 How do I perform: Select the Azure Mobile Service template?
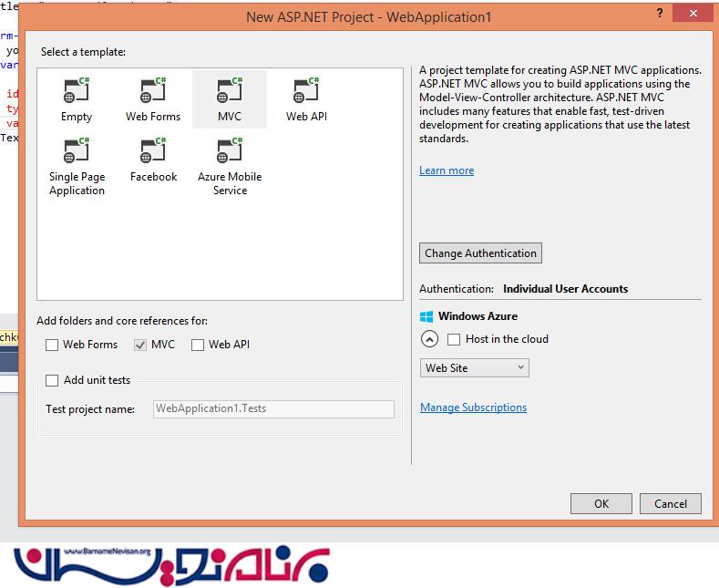pyautogui.click(x=230, y=152)
